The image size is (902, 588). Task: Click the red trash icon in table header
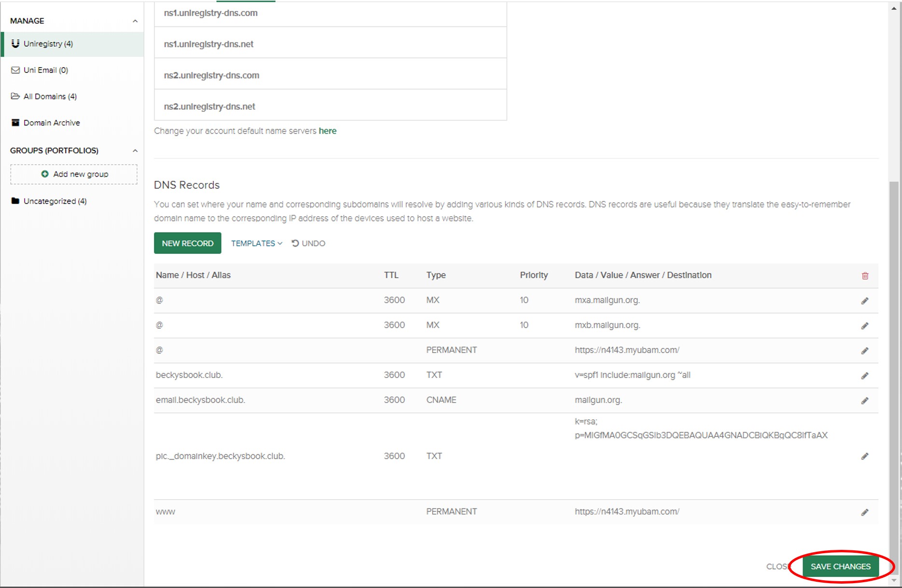pyautogui.click(x=865, y=276)
